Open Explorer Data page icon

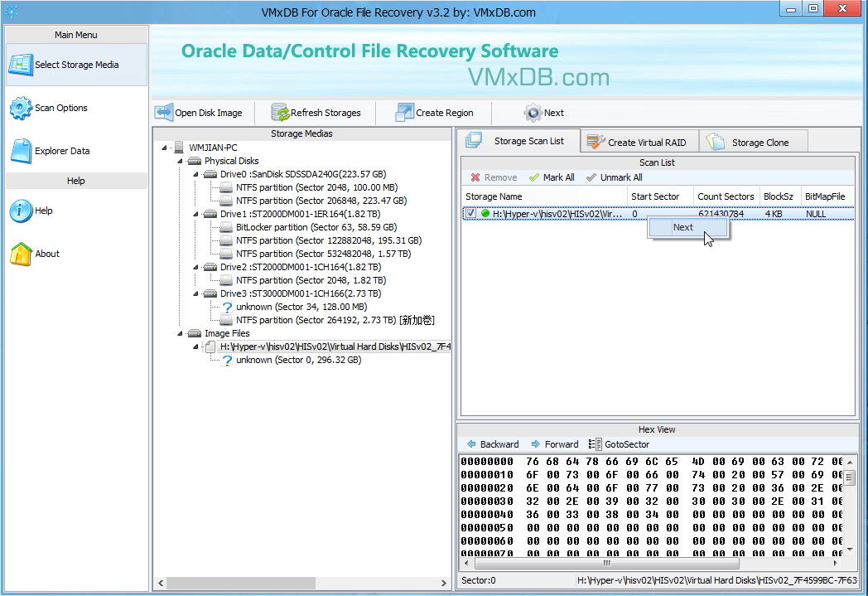click(x=22, y=151)
